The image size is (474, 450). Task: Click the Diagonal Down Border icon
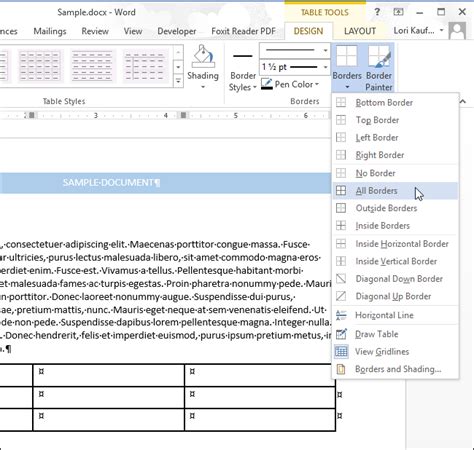[341, 279]
